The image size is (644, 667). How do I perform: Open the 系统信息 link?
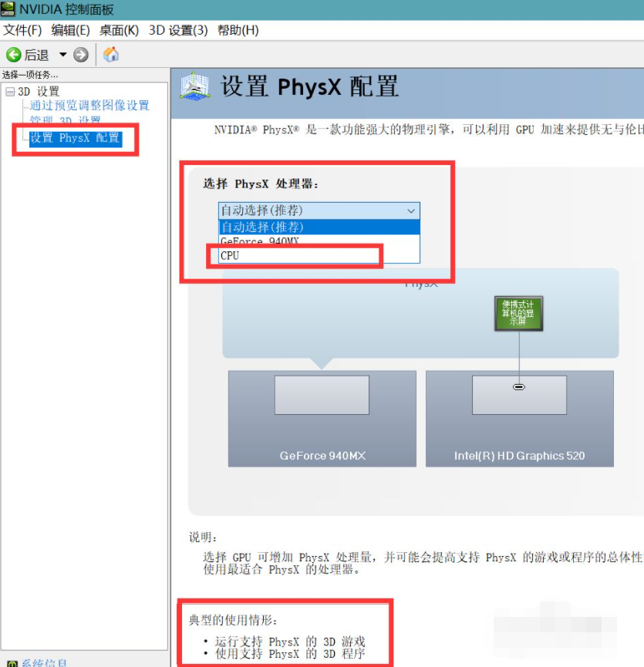pyautogui.click(x=44, y=662)
